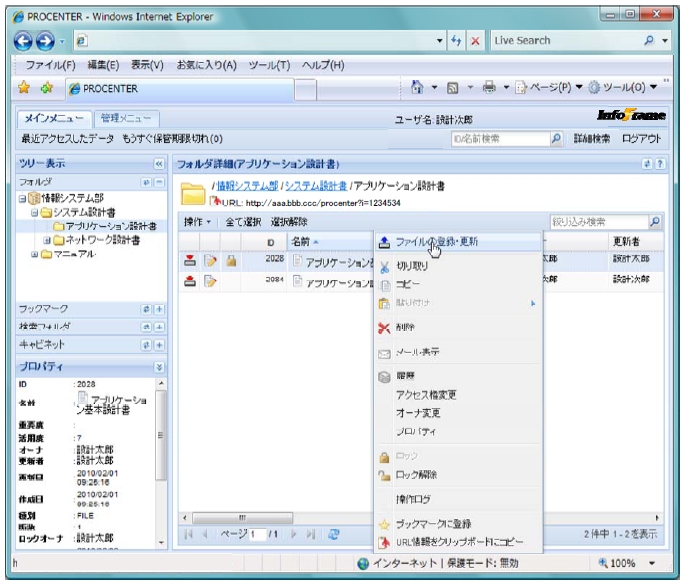Click the URL copy icon beside URL text

click(215, 201)
